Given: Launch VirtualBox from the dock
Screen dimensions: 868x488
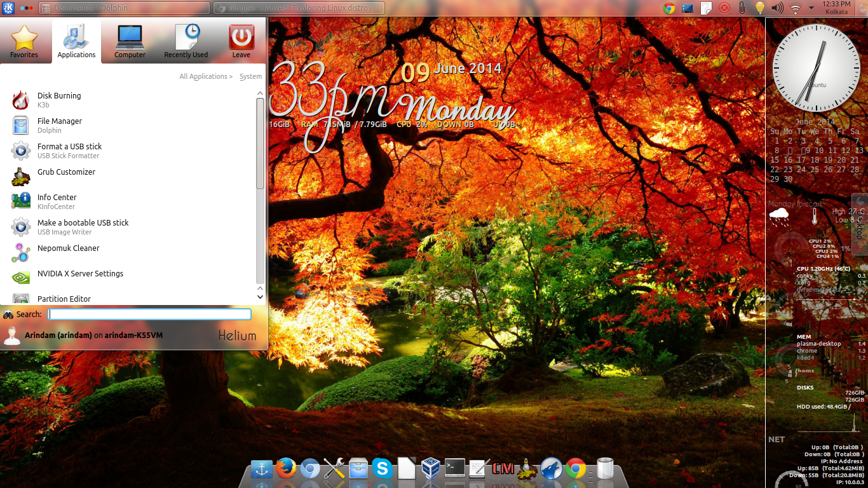Looking at the screenshot, I should pyautogui.click(x=431, y=468).
